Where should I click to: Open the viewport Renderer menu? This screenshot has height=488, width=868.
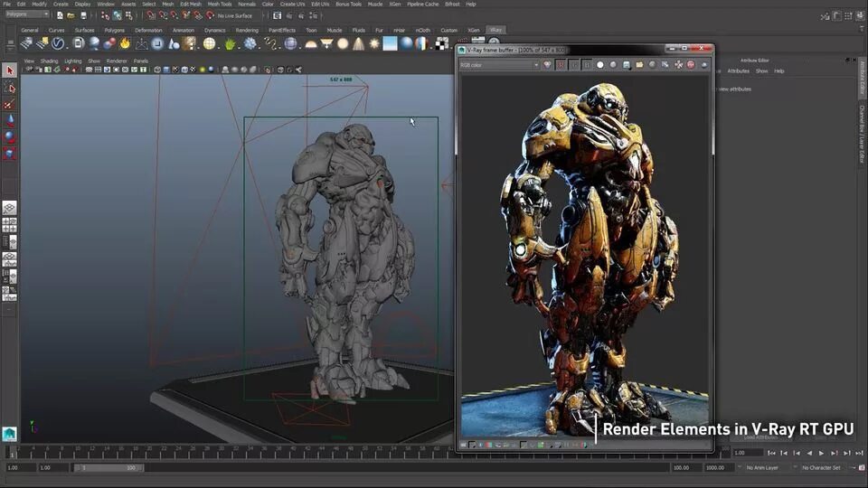[x=117, y=61]
